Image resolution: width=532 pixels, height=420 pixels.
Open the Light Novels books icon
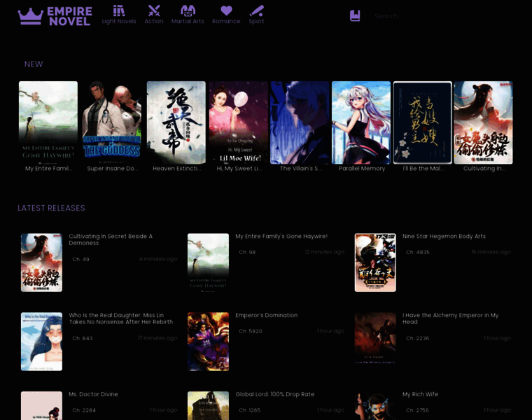(x=119, y=10)
